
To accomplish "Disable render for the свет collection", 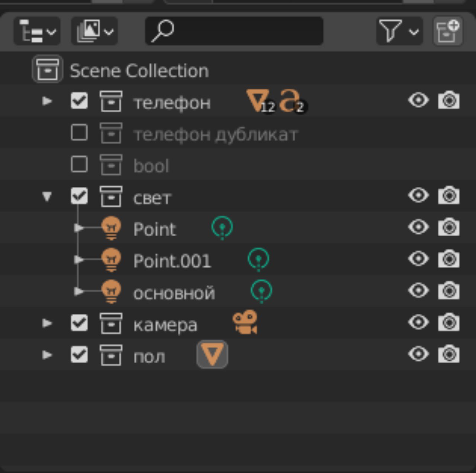I will click(x=448, y=196).
